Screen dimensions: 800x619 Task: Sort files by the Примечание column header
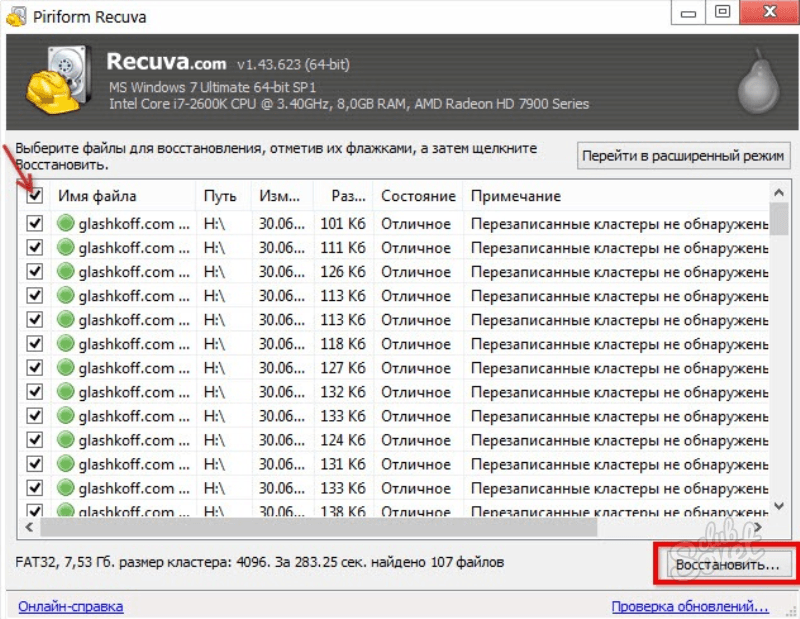[516, 196]
